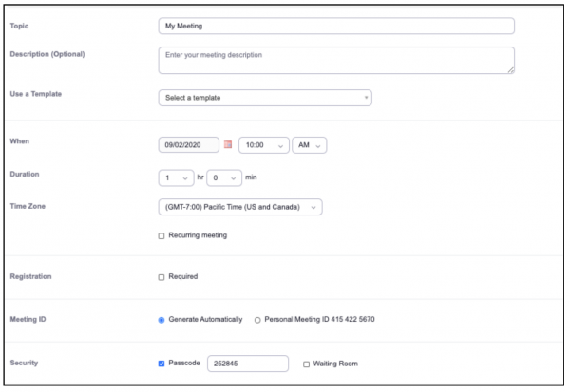Image resolution: width=570 pixels, height=392 pixels.
Task: Expand the 10:00 start time dropdown
Action: (264, 145)
